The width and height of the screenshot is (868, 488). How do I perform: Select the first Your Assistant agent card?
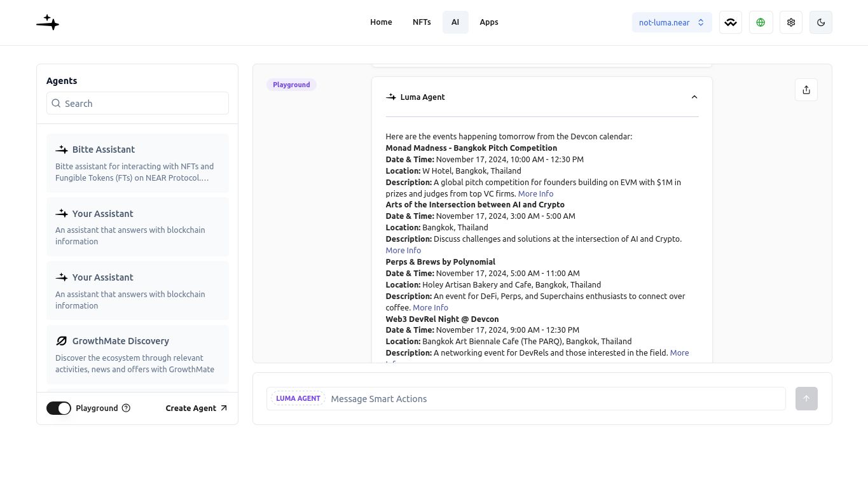click(x=137, y=227)
